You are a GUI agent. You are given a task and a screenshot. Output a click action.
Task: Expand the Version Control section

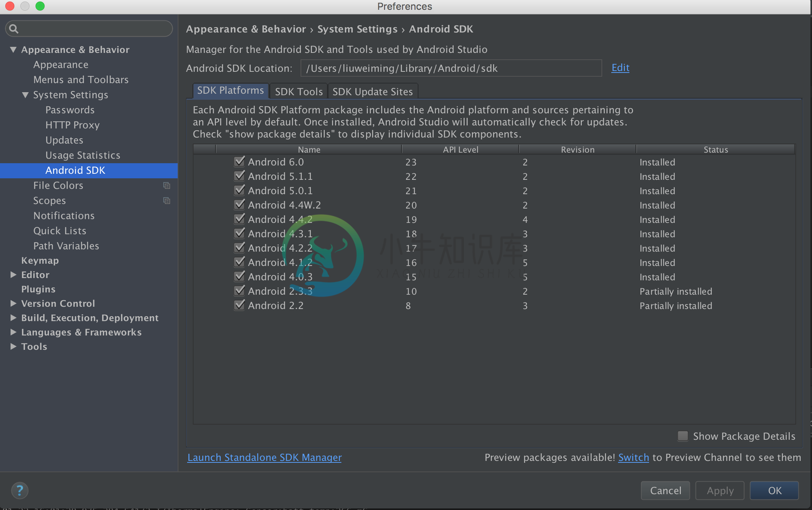point(13,303)
